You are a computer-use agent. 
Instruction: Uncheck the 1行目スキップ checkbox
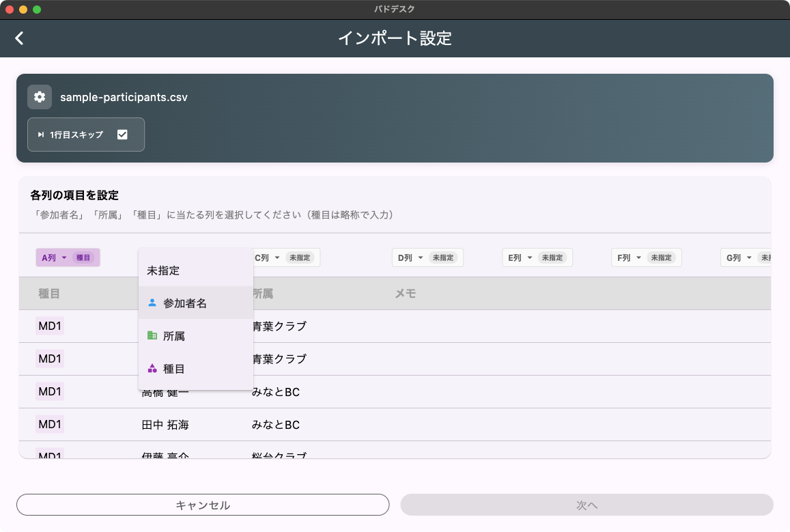(122, 135)
